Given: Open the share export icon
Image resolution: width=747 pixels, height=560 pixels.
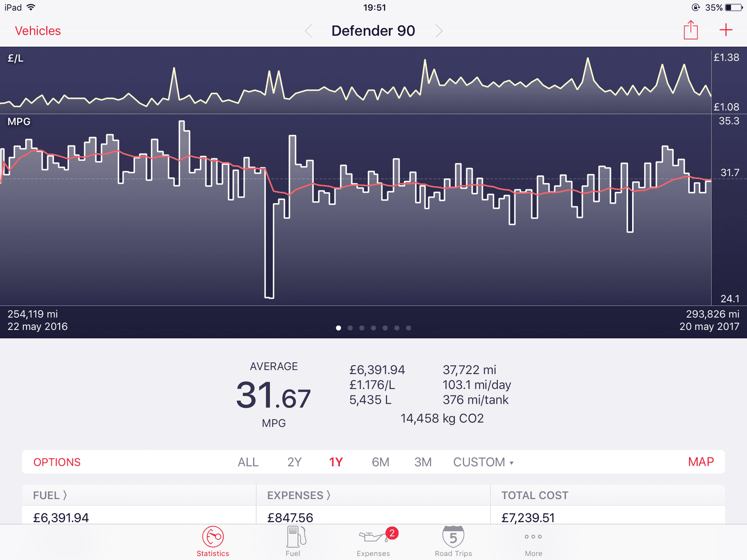Looking at the screenshot, I should pos(691,30).
